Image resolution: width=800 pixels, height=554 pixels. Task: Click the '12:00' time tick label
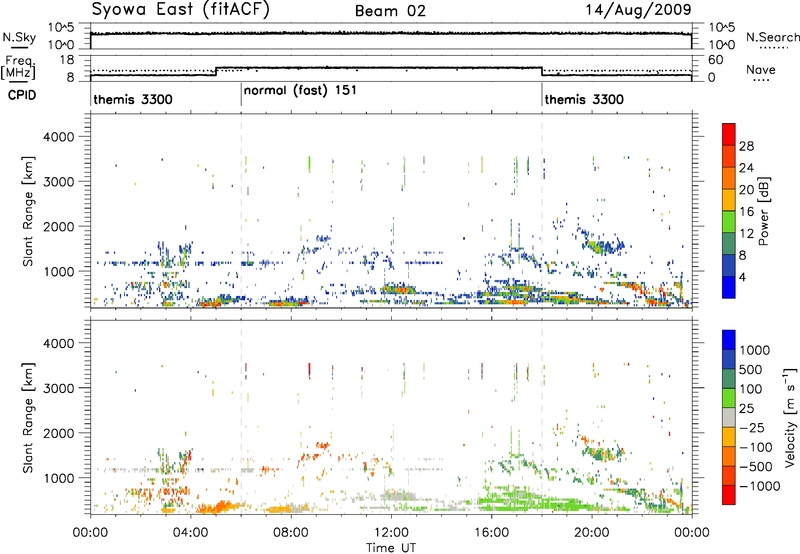[x=391, y=533]
